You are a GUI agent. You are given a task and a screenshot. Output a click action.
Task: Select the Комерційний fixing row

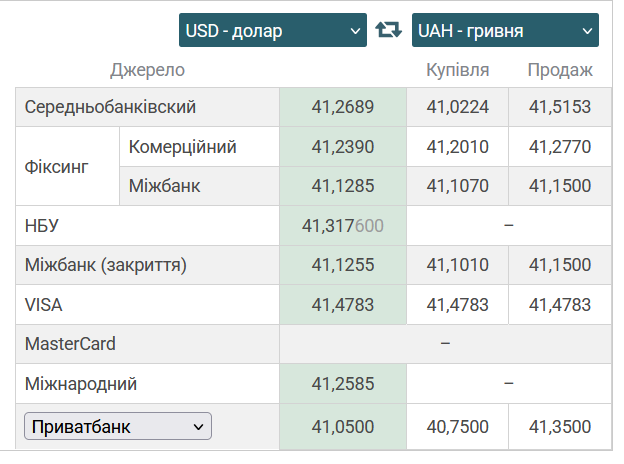[182, 147]
